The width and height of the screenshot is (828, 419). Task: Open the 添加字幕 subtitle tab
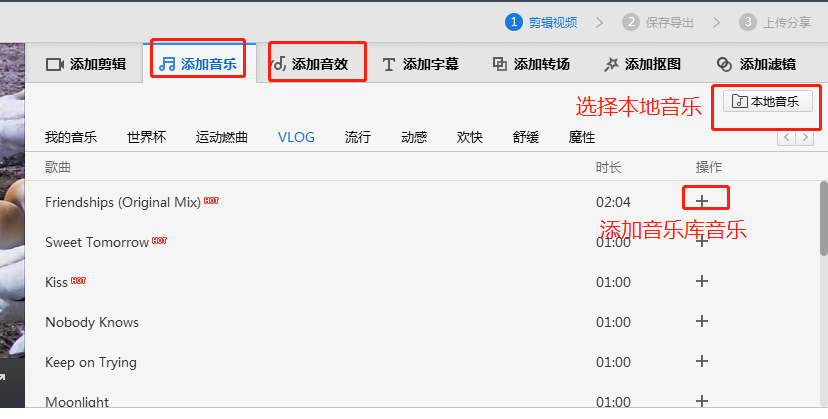[x=420, y=64]
